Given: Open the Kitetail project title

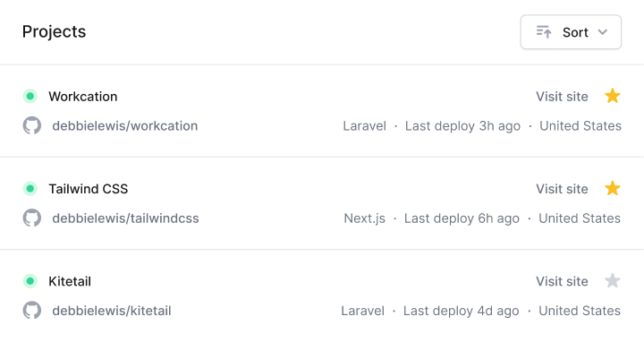Looking at the screenshot, I should pos(70,282).
